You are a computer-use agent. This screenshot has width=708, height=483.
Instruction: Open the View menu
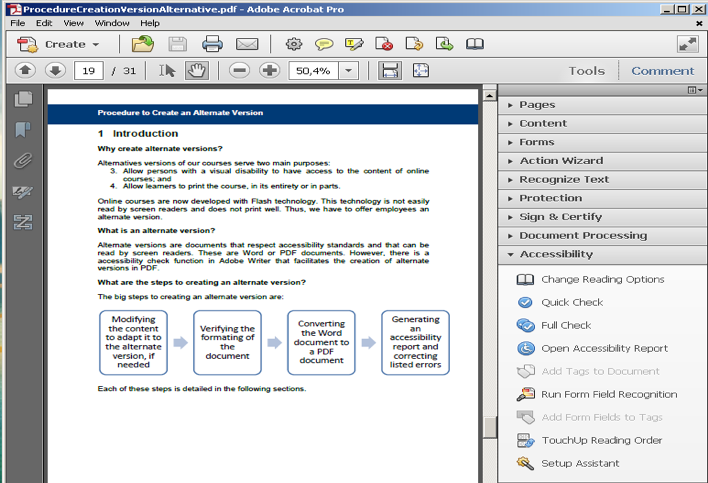pyautogui.click(x=74, y=22)
